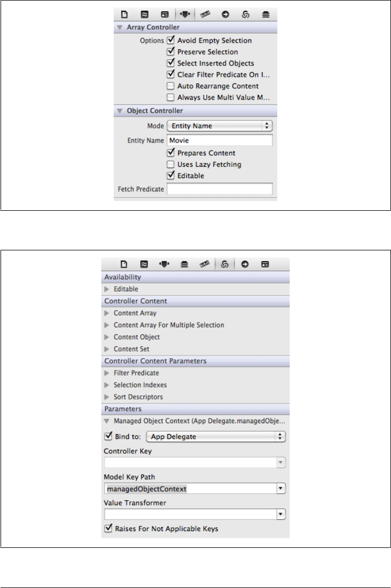Open View Effects icon in Bindings panel
The image size is (391, 588).
[x=185, y=264]
